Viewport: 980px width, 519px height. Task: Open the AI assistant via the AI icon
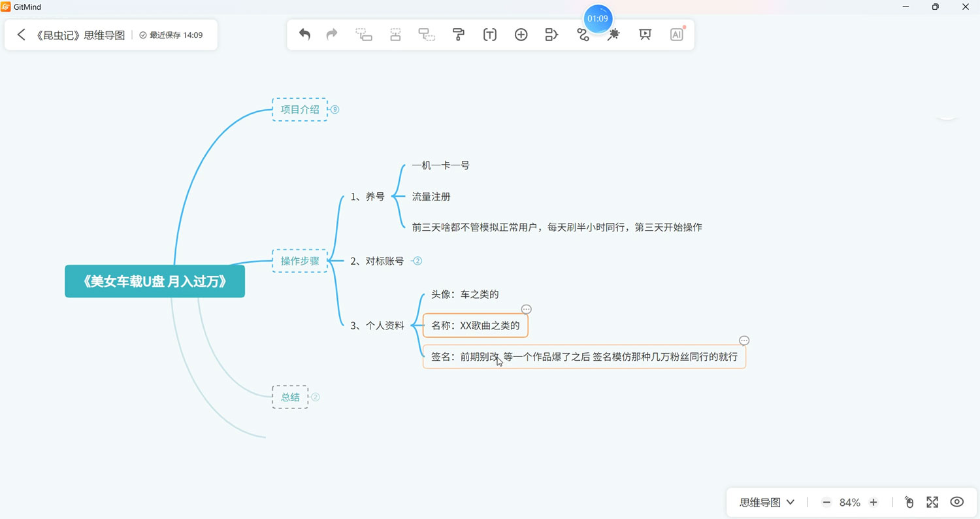click(x=677, y=34)
